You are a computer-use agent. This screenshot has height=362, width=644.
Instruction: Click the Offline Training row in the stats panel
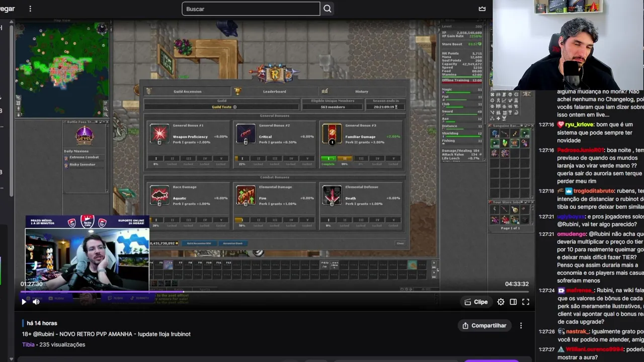click(462, 80)
